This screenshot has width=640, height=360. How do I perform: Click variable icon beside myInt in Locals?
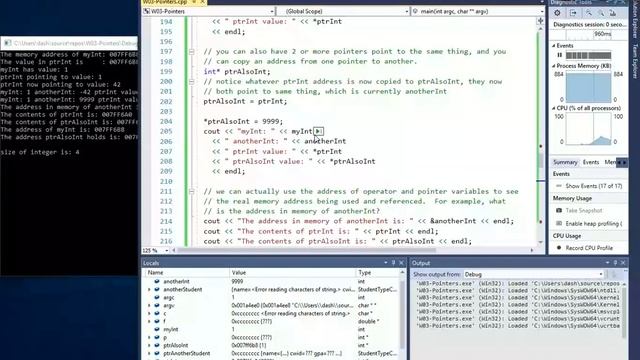(157, 329)
